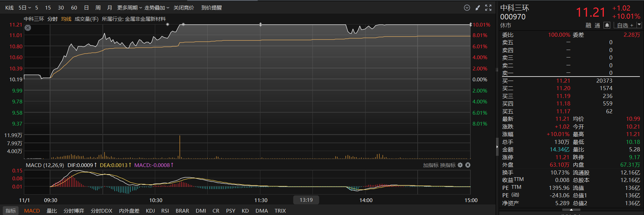
Task: Expand the 5日 multi-day dropdown
Action: 25,8
